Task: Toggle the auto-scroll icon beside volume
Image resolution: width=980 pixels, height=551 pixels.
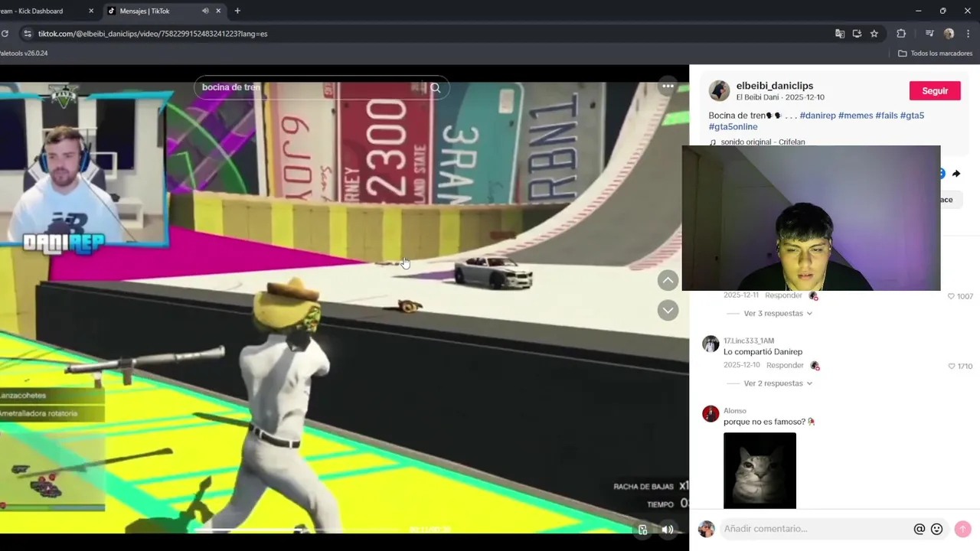Action: click(643, 529)
